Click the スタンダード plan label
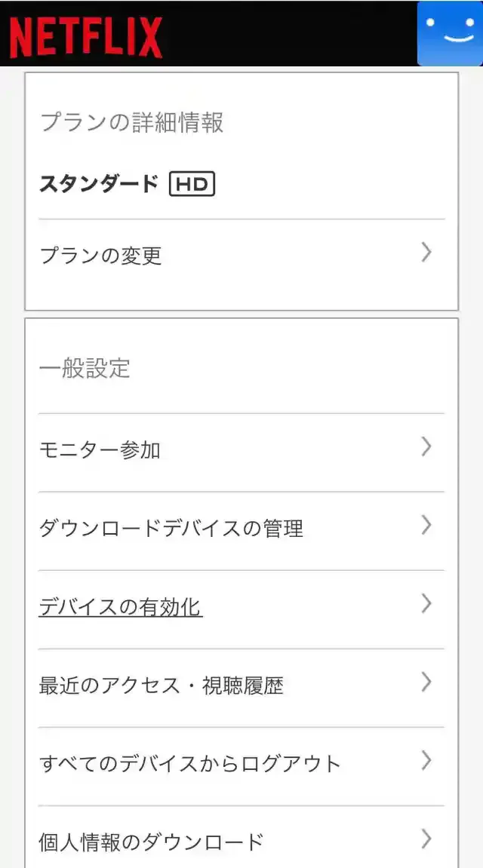Screen dimensions: 483x868 pyautogui.click(x=98, y=183)
